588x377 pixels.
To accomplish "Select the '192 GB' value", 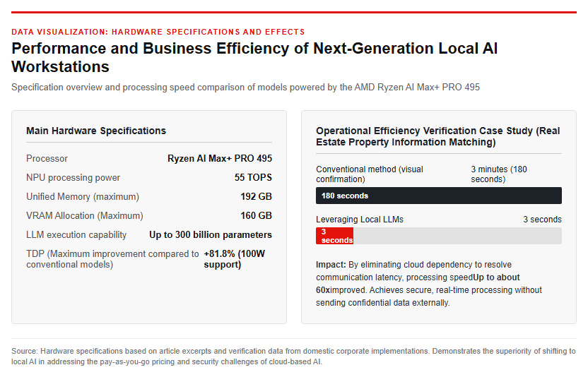I will (x=256, y=197).
